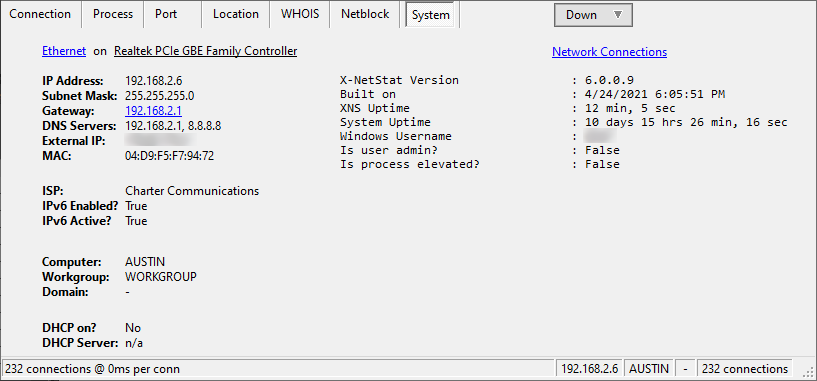The image size is (817, 381).
Task: Open the Network Connections link
Action: point(609,52)
